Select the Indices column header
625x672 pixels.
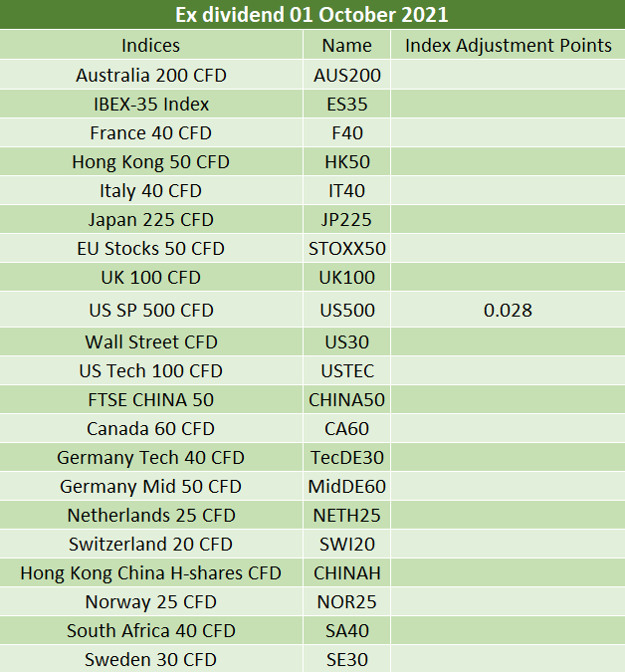(151, 46)
